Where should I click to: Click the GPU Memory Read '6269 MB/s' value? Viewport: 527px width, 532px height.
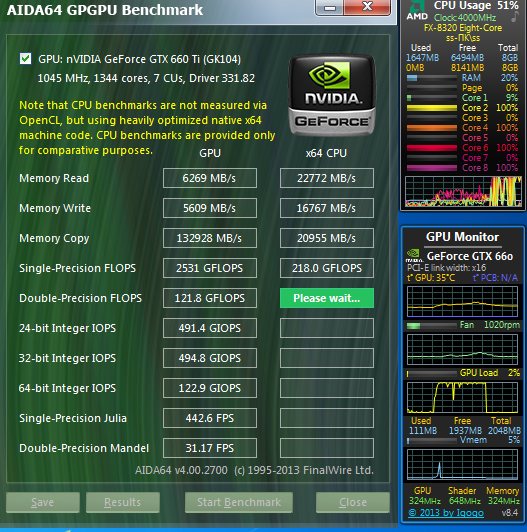point(210,178)
